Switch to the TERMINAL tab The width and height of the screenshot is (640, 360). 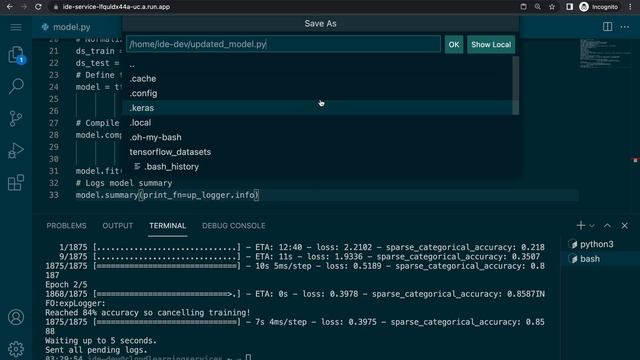pyautogui.click(x=167, y=226)
